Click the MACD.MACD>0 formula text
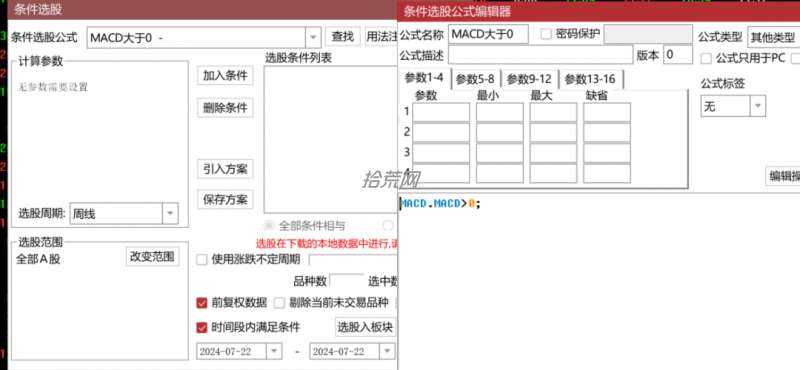 point(441,204)
